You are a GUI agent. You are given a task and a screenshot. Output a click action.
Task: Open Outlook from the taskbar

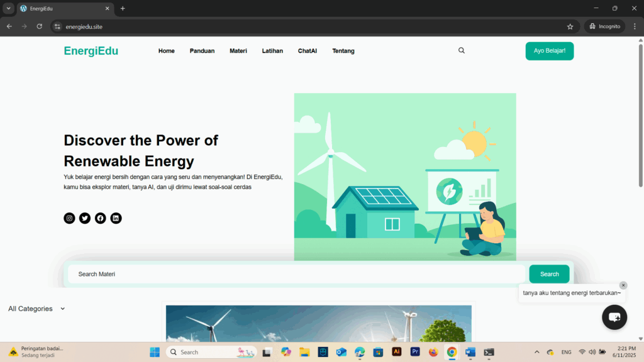point(341,352)
